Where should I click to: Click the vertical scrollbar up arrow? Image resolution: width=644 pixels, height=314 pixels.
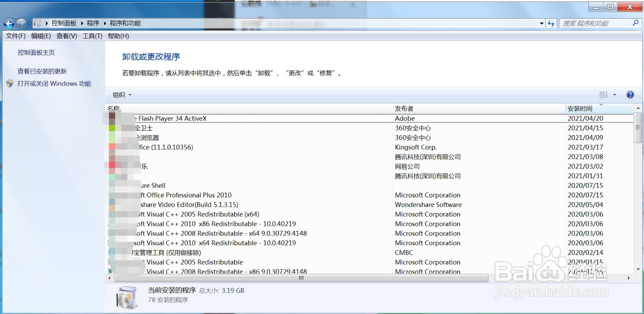pos(638,108)
